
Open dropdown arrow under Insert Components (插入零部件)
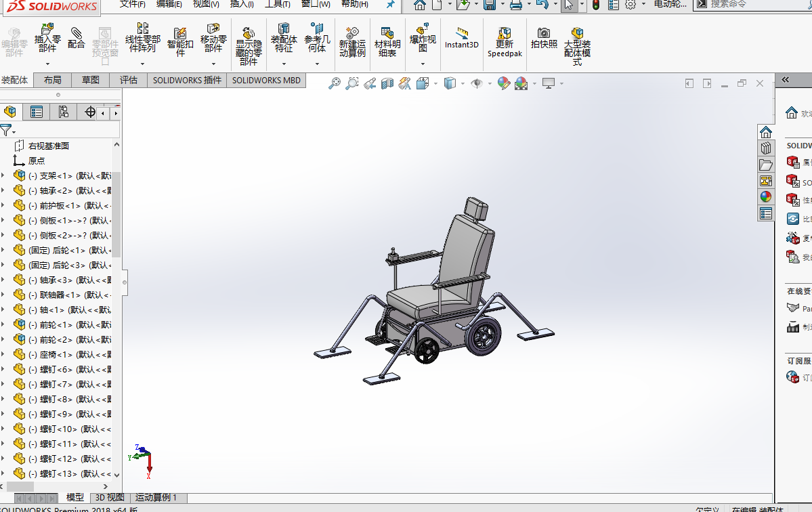[x=47, y=64]
